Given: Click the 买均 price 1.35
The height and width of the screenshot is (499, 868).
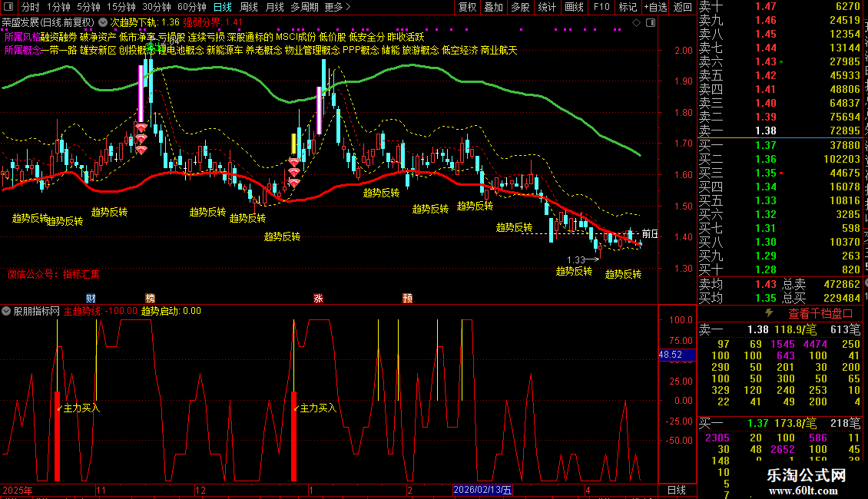Looking at the screenshot, I should (x=766, y=298).
